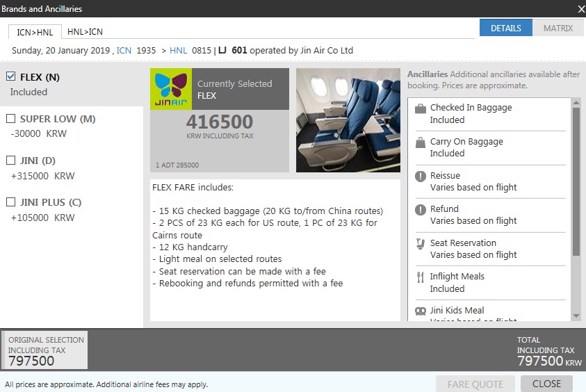Click the 'Inflight Meals' ancillary label
Image resolution: width=586 pixels, height=392 pixels.
457,277
